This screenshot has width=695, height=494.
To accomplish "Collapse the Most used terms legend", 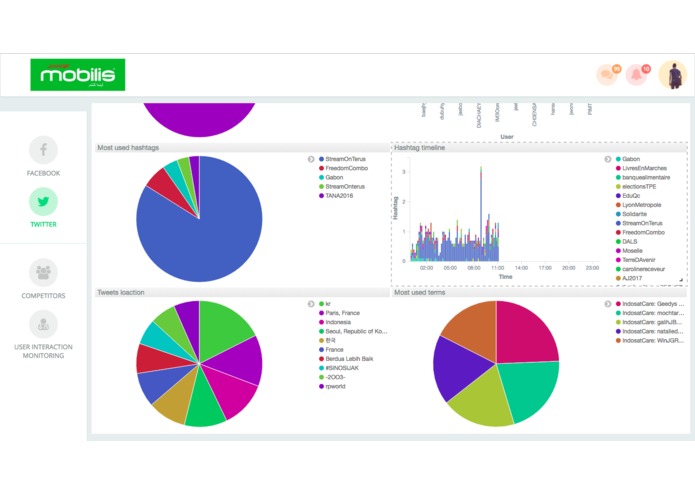I will pyautogui.click(x=608, y=304).
